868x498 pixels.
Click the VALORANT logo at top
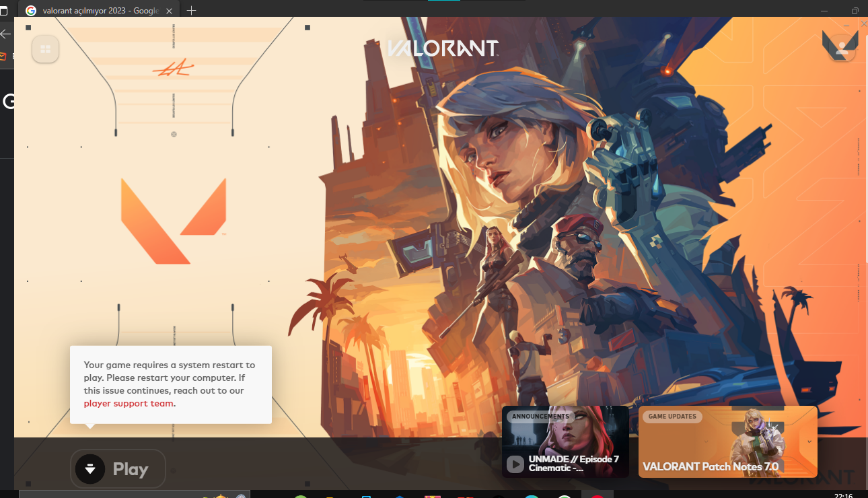442,48
